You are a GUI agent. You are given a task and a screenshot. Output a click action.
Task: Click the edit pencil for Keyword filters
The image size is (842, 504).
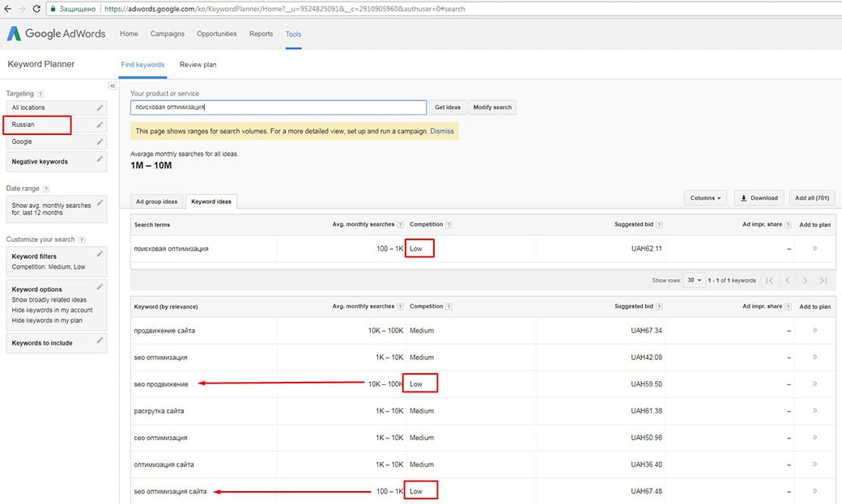tap(100, 255)
